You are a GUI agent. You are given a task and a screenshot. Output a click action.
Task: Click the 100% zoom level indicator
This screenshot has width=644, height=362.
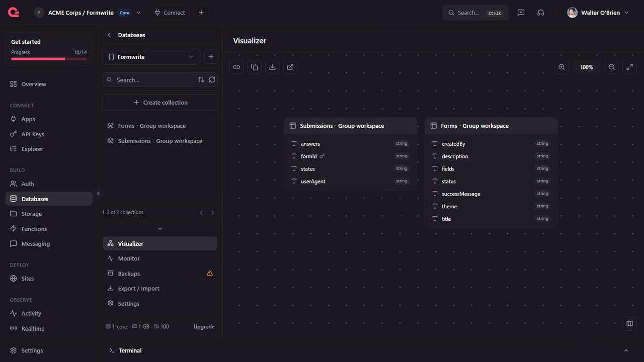(x=587, y=67)
